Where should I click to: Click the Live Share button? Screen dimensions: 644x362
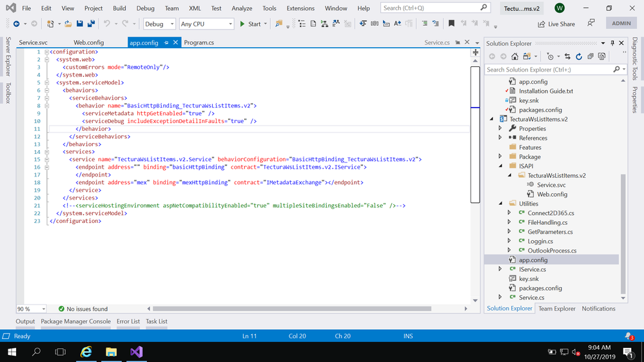point(556,24)
